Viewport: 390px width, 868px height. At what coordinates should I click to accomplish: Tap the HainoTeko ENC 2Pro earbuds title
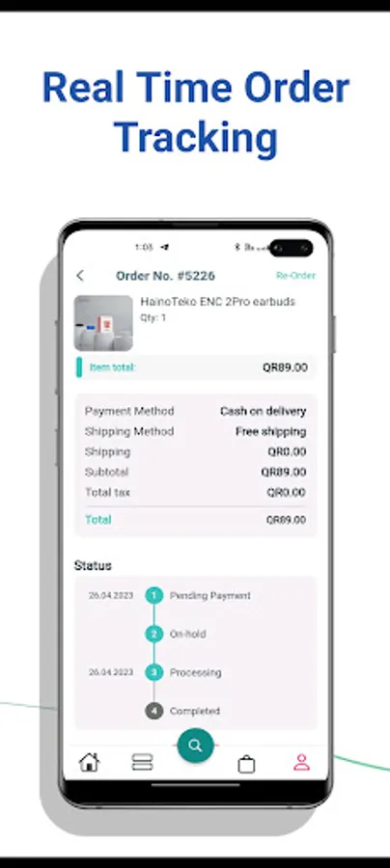pyautogui.click(x=218, y=302)
